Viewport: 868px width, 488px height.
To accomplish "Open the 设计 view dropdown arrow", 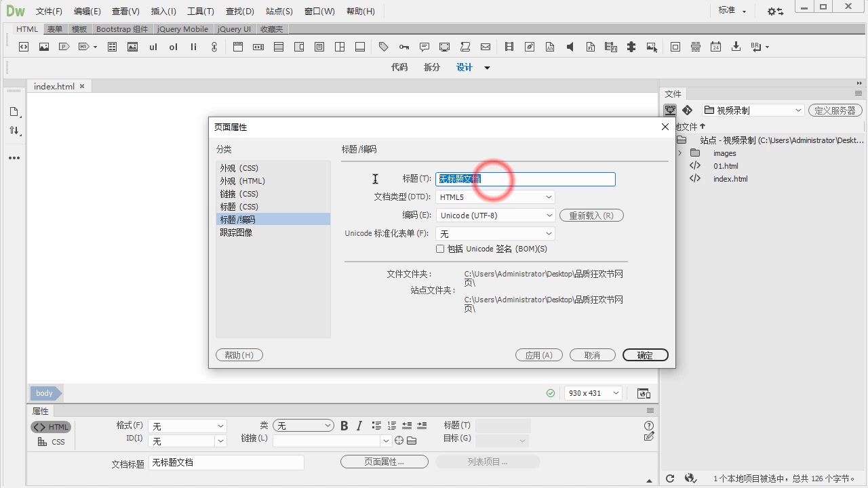I will [x=487, y=68].
